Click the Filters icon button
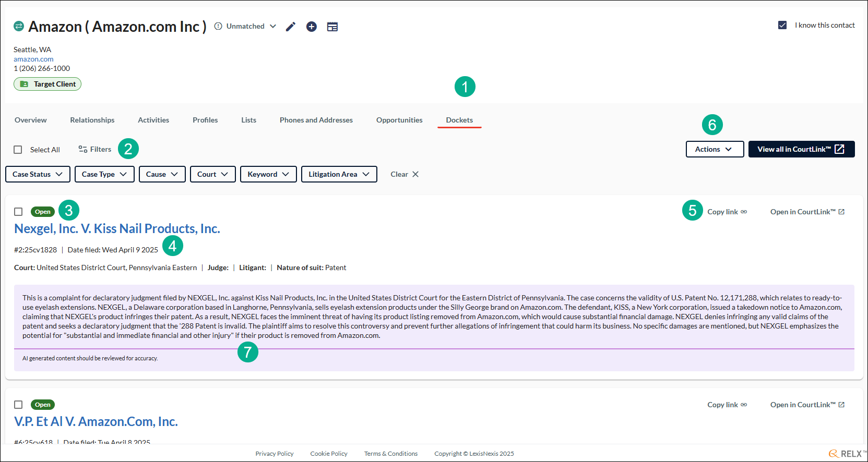Image resolution: width=868 pixels, height=462 pixels. click(95, 149)
